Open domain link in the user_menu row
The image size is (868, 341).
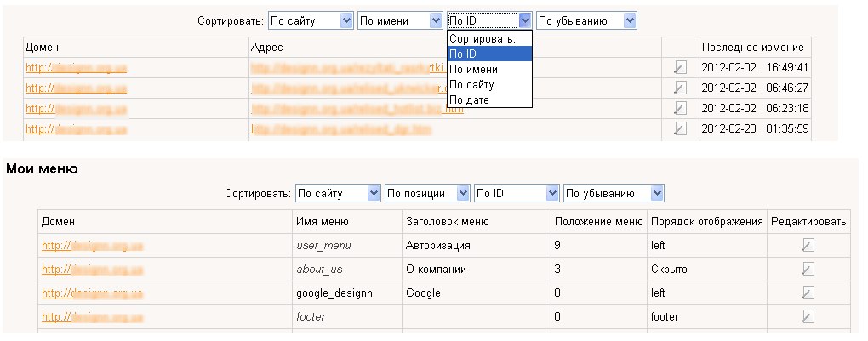(x=92, y=245)
